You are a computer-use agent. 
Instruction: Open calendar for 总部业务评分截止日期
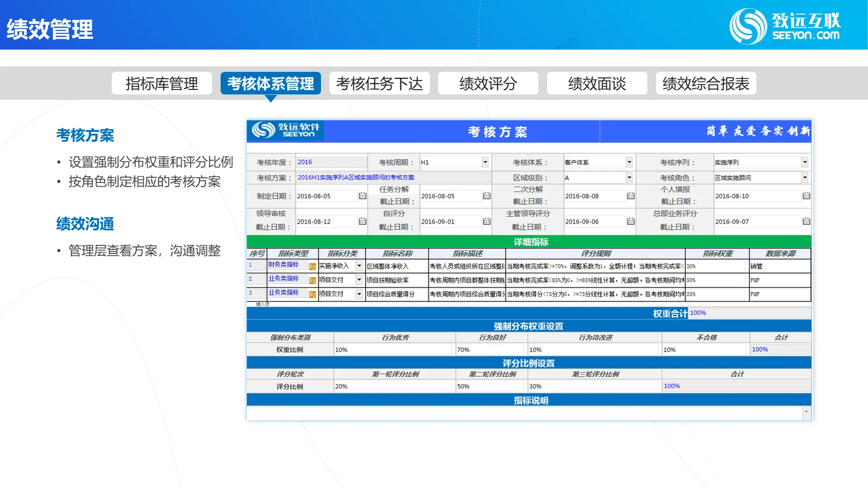807,221
